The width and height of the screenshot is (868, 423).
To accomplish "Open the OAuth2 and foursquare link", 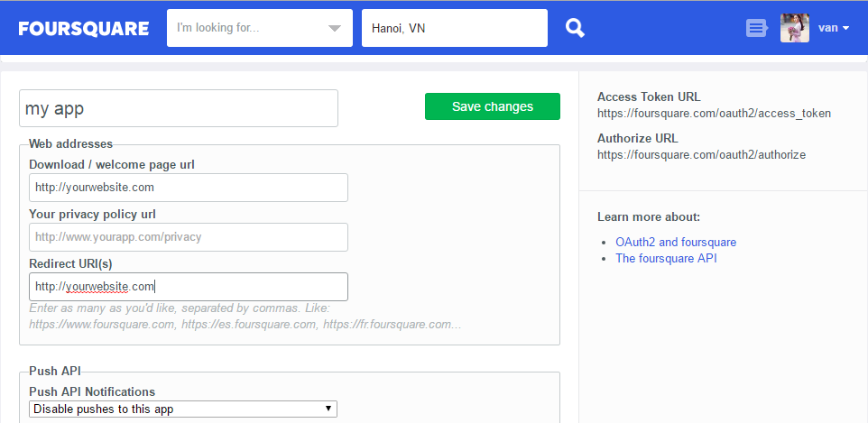I will coord(676,242).
